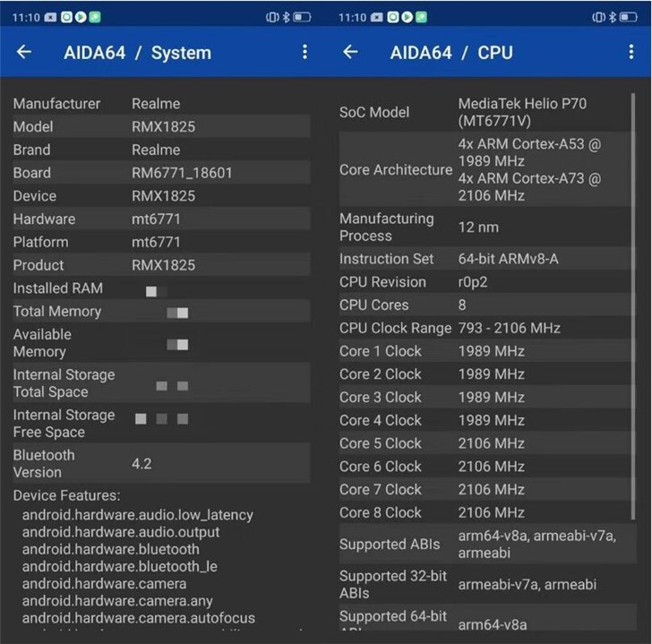Image resolution: width=652 pixels, height=644 pixels.
Task: Open three-dot menu on System screen
Action: click(x=305, y=52)
